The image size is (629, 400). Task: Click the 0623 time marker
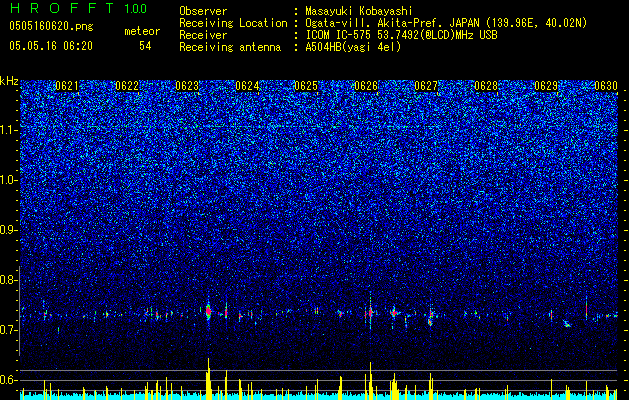tap(187, 86)
